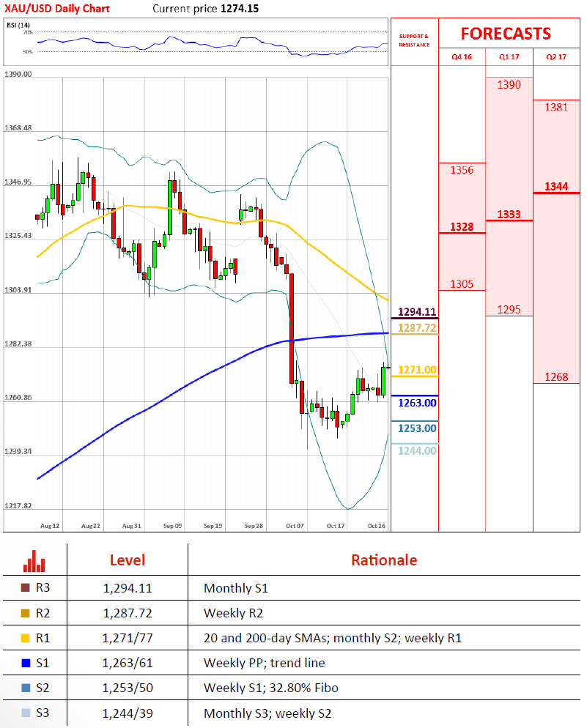Click the FORECASTS header
Image resolution: width=587 pixels, height=728 pixels.
506,34
